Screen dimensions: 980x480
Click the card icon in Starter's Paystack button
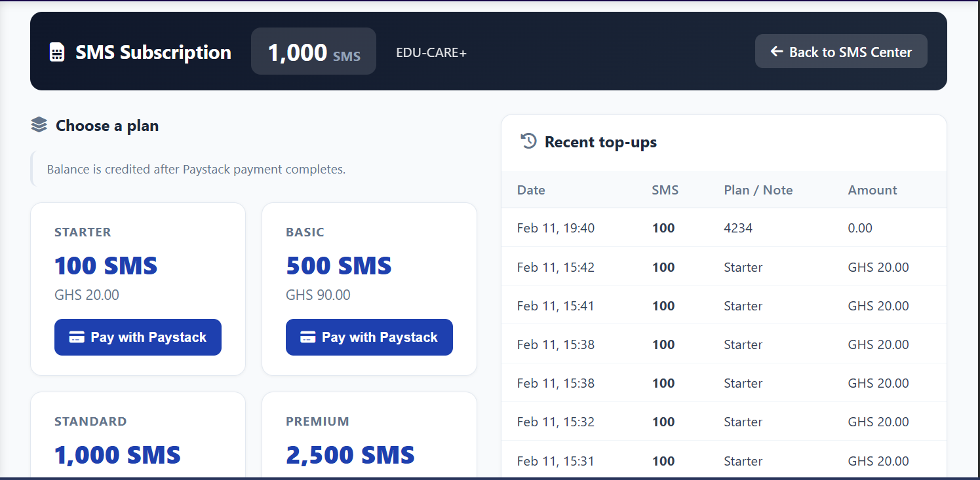pyautogui.click(x=77, y=337)
